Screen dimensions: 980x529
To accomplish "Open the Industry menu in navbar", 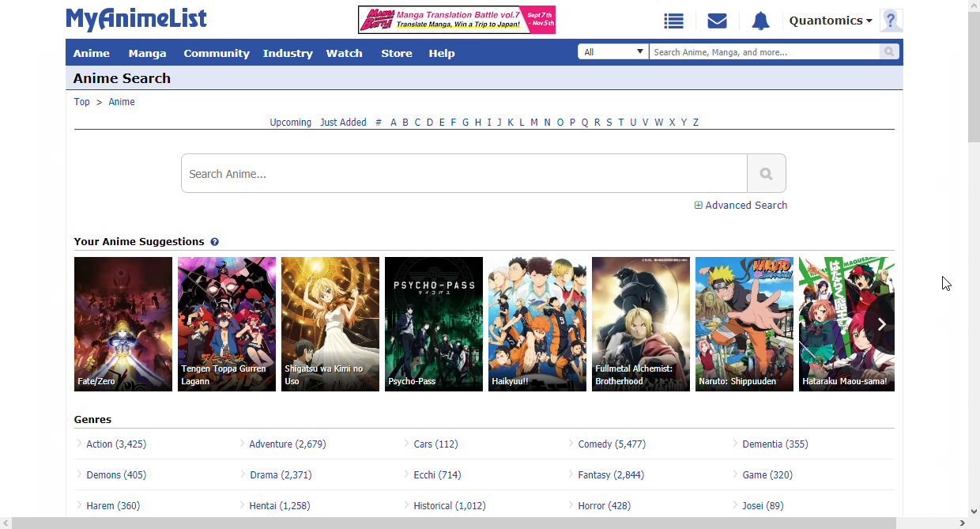I will 288,54.
